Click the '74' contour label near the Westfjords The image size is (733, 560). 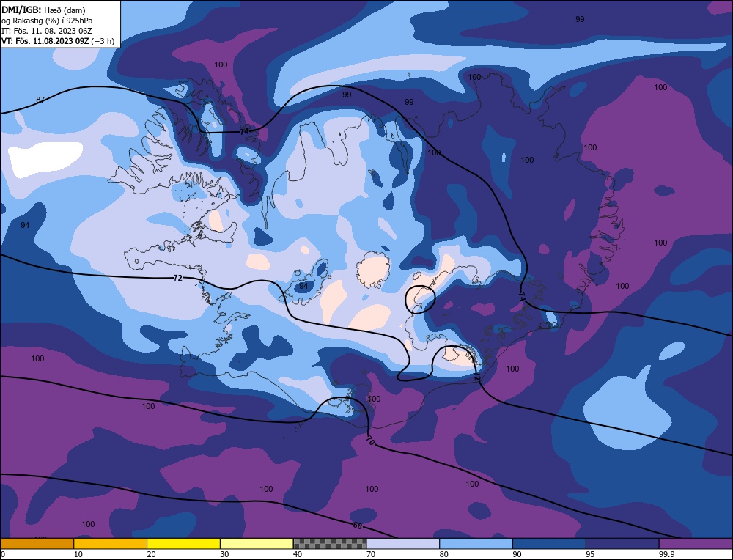coord(244,132)
